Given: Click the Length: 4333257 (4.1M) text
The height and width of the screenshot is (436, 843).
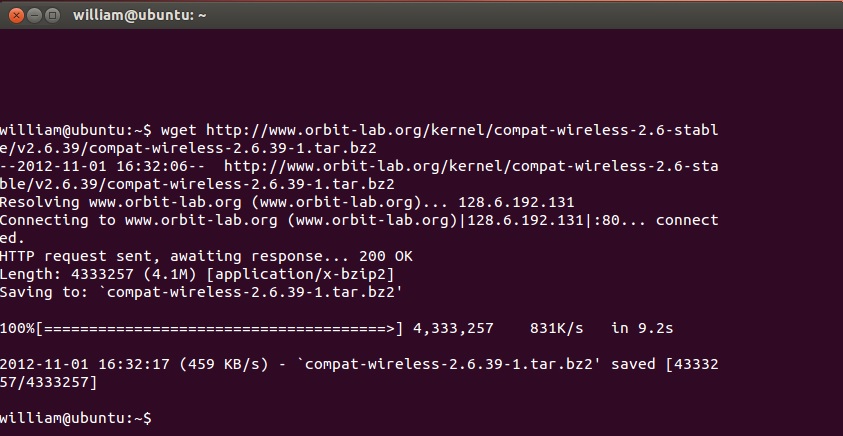Looking at the screenshot, I should [x=89, y=274].
